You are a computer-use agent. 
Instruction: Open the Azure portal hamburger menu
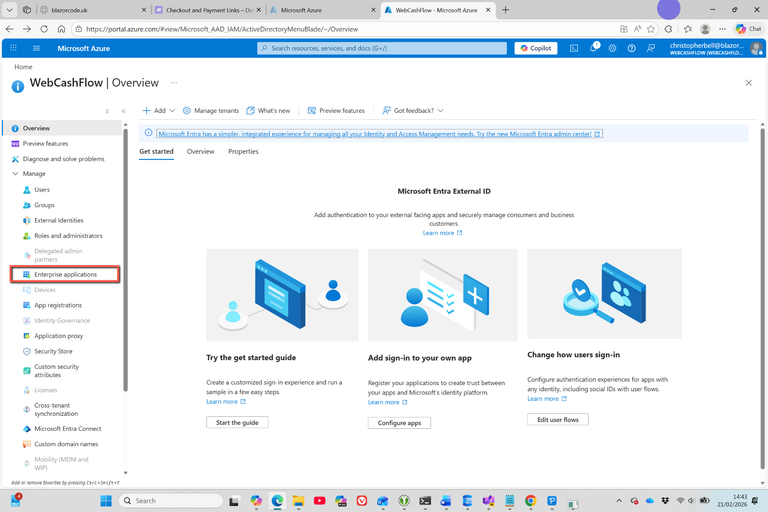point(37,48)
